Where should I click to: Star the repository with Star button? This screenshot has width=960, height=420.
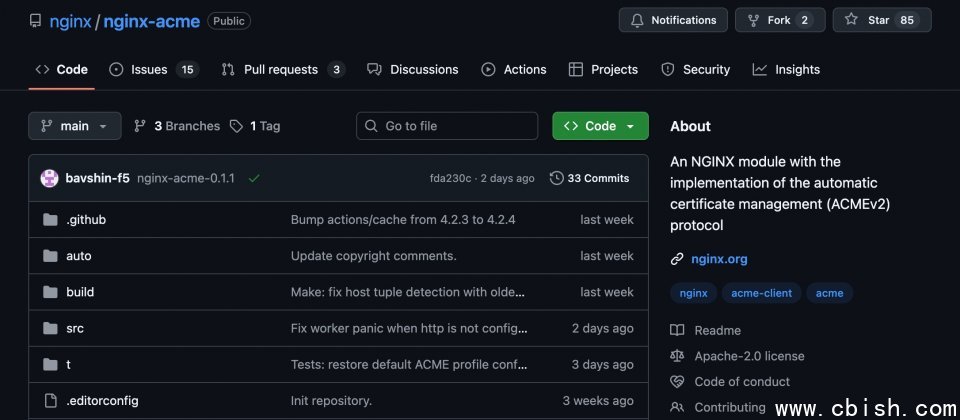tap(882, 20)
